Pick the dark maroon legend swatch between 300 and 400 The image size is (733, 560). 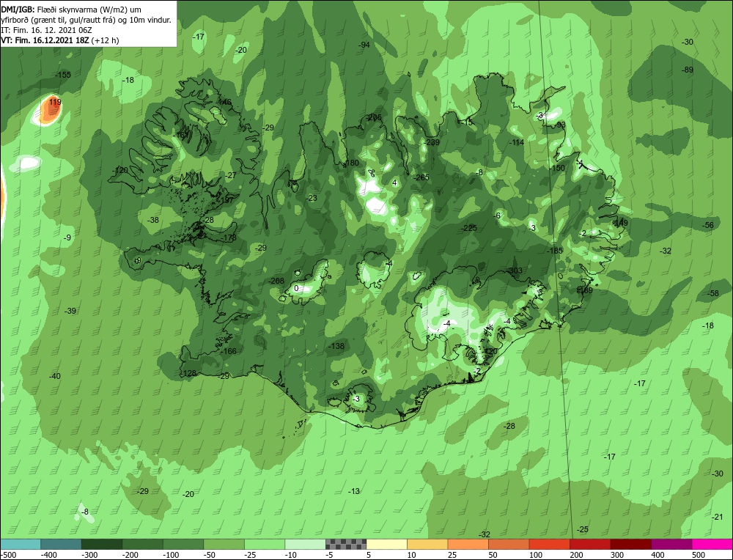point(630,545)
